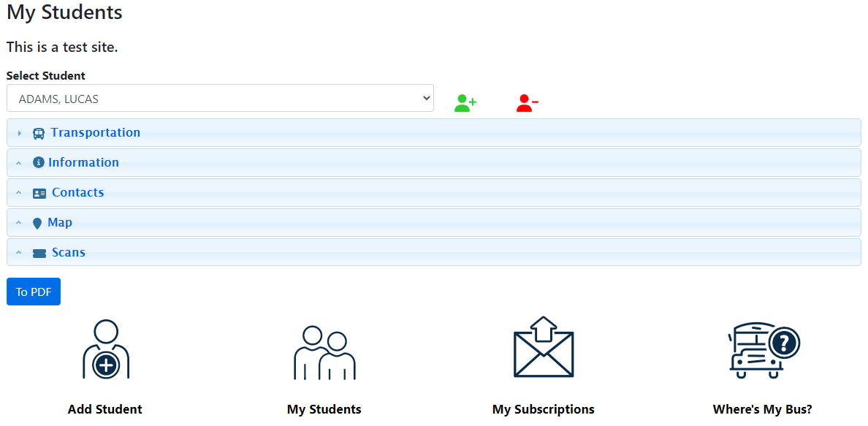Toggle the Contacts section chevron
The width and height of the screenshot is (868, 426).
point(19,193)
